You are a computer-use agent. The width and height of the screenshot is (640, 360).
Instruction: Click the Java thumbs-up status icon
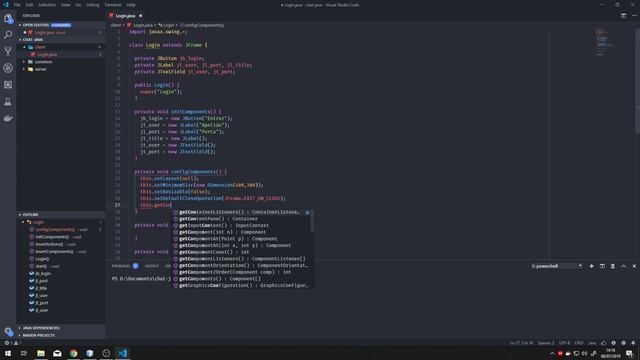pos(603,343)
